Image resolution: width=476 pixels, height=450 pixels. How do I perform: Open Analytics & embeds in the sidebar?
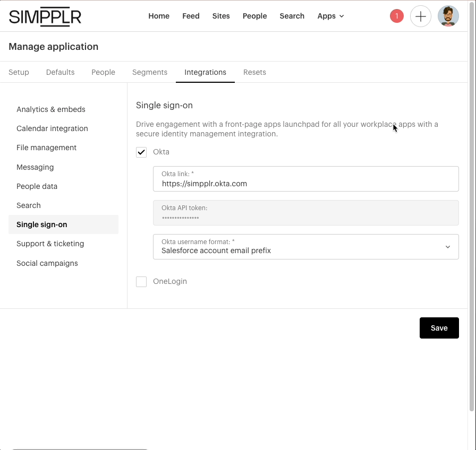click(x=51, y=109)
